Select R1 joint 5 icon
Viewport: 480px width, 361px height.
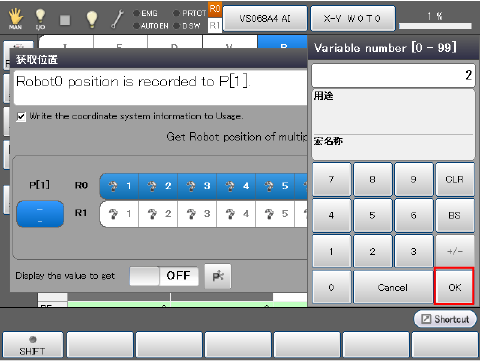click(276, 214)
